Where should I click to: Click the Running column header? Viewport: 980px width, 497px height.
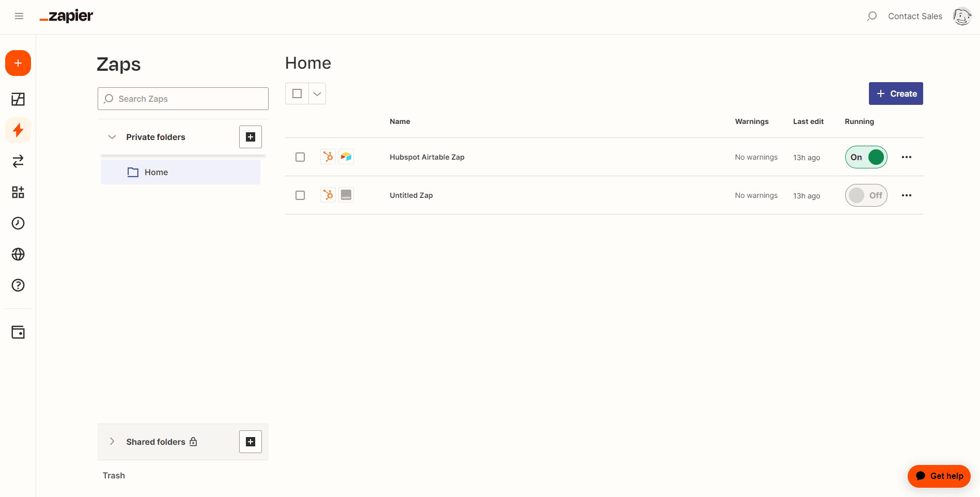[x=859, y=121]
